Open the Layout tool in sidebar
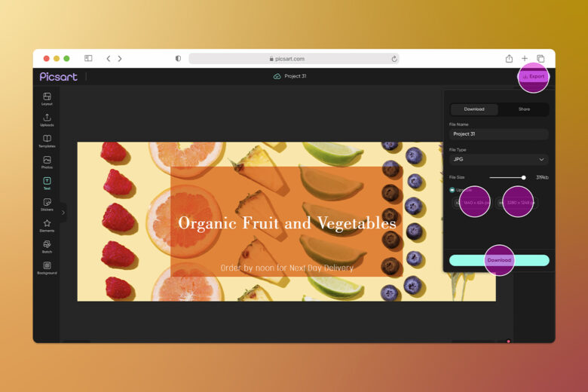The width and height of the screenshot is (588, 392). click(x=47, y=99)
